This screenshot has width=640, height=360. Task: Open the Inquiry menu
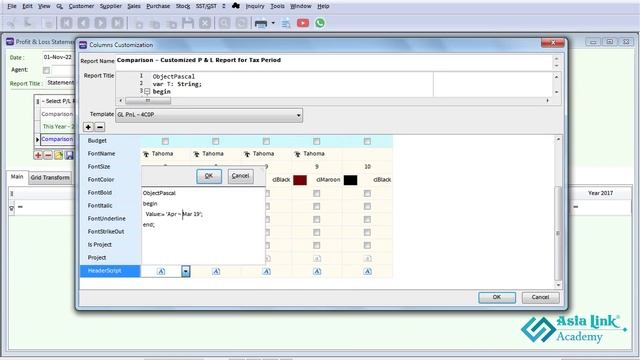[x=255, y=6]
